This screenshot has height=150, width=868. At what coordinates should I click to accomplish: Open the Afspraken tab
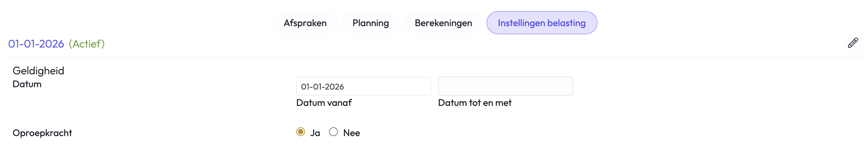[x=305, y=23]
